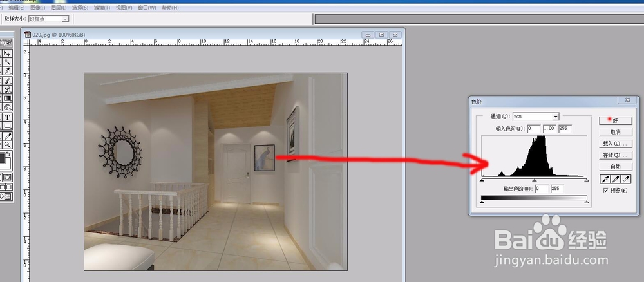The height and width of the screenshot is (282, 644).
Task: Pick the black point eyedropper in Levels
Action: coord(605,179)
